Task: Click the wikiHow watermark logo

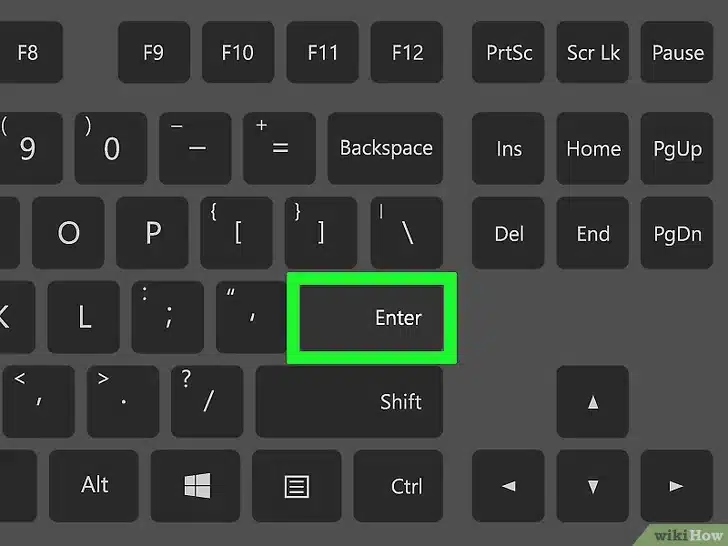Action: (x=688, y=536)
